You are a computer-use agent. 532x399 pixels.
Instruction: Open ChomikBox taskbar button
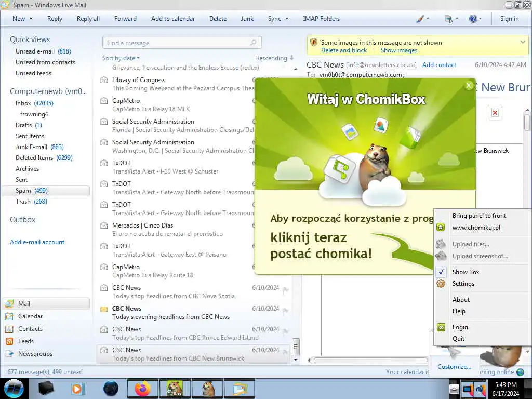[x=175, y=389]
